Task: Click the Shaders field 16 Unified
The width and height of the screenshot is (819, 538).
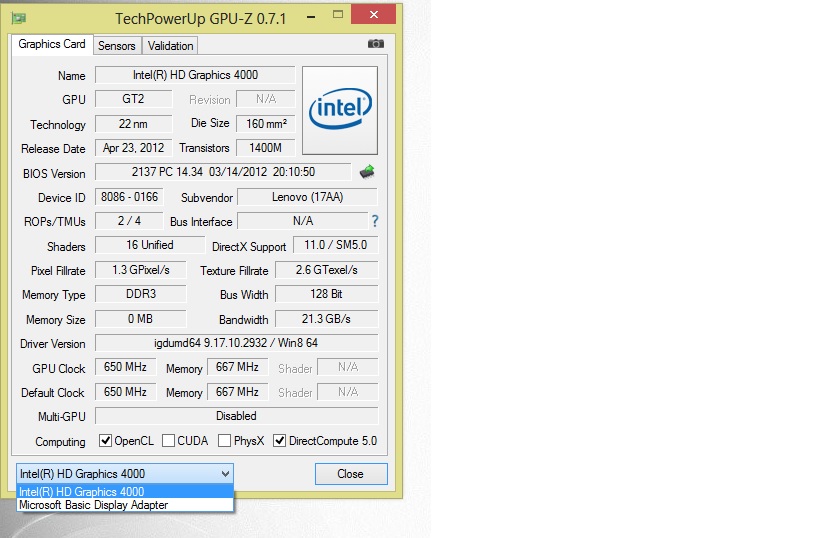Action: coord(150,245)
